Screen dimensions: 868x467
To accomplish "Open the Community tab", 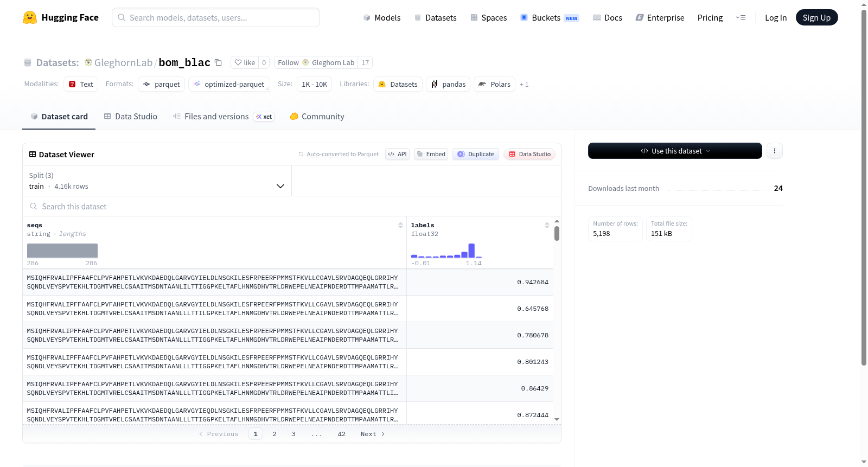I will (x=317, y=117).
